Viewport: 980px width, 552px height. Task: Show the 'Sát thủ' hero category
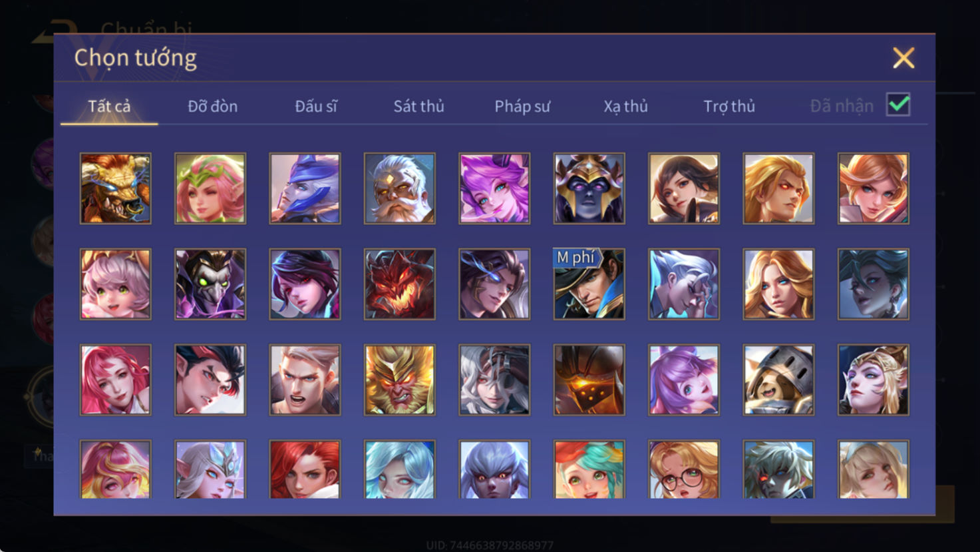418,106
